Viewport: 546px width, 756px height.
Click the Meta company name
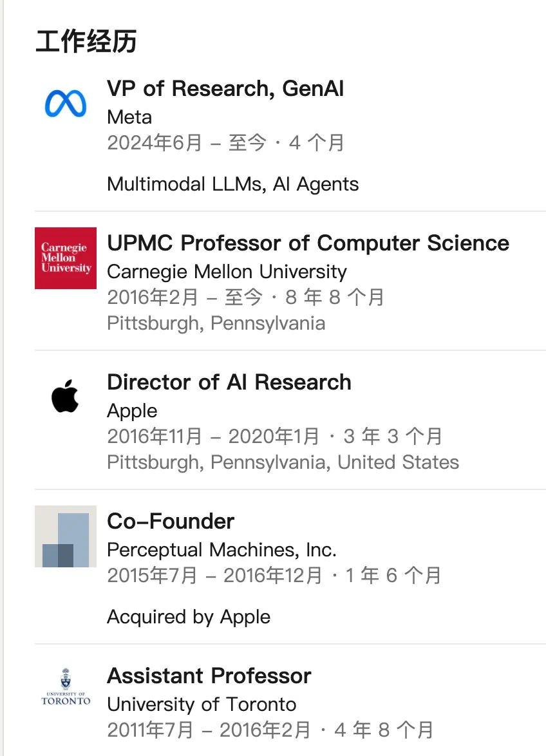(129, 117)
